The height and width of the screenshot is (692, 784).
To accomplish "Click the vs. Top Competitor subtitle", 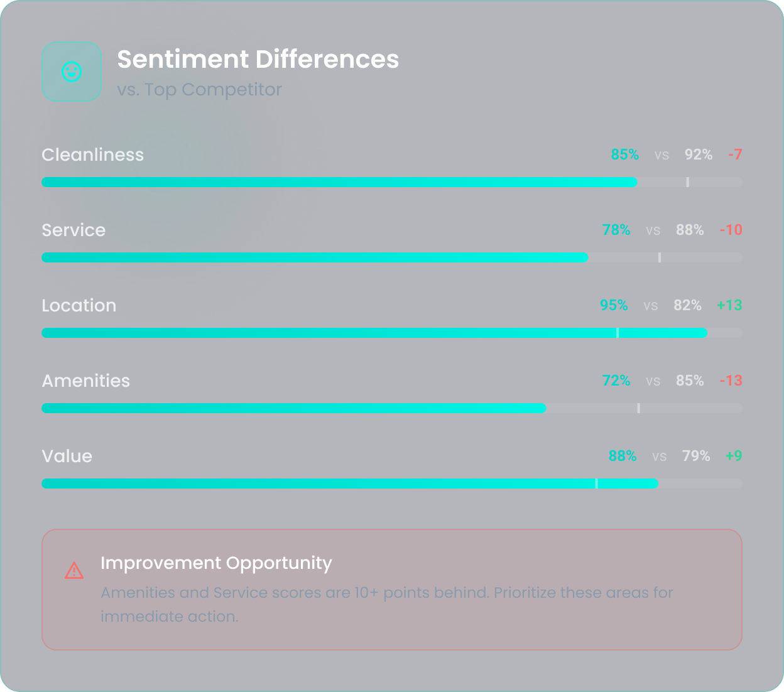I will pos(199,89).
